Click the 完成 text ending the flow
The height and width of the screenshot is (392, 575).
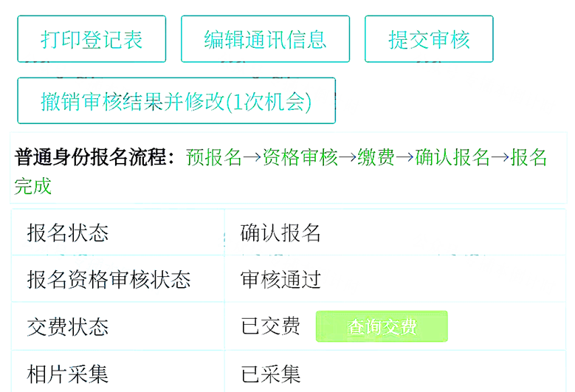pos(33,185)
